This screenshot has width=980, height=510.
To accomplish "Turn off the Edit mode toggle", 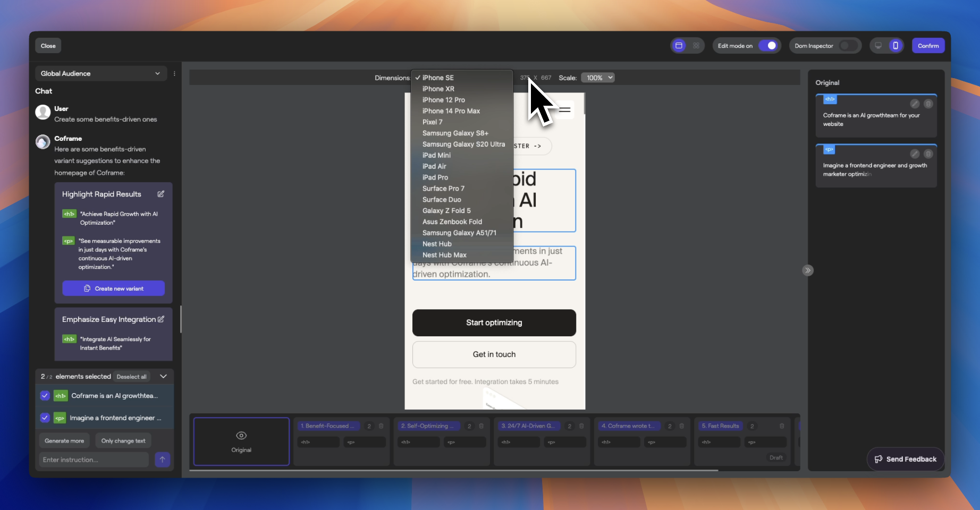I will point(768,46).
